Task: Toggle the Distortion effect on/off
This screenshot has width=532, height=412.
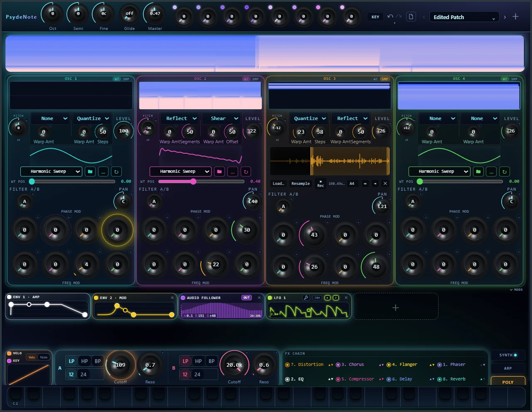Action: click(287, 365)
